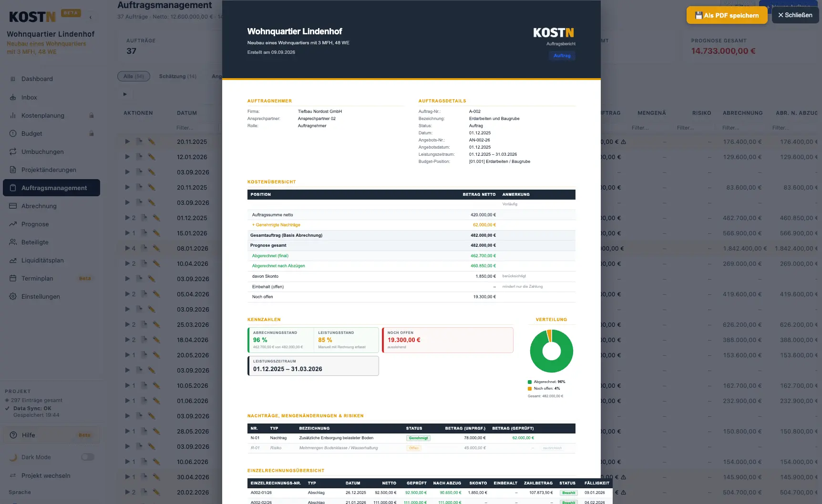Select Auftragsmanagement menu item
The width and height of the screenshot is (822, 504).
click(x=51, y=188)
